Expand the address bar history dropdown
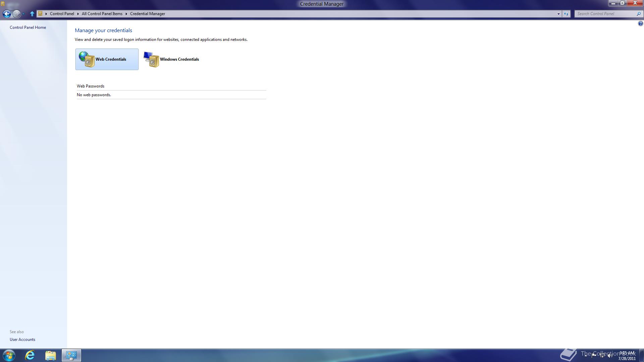 point(558,14)
